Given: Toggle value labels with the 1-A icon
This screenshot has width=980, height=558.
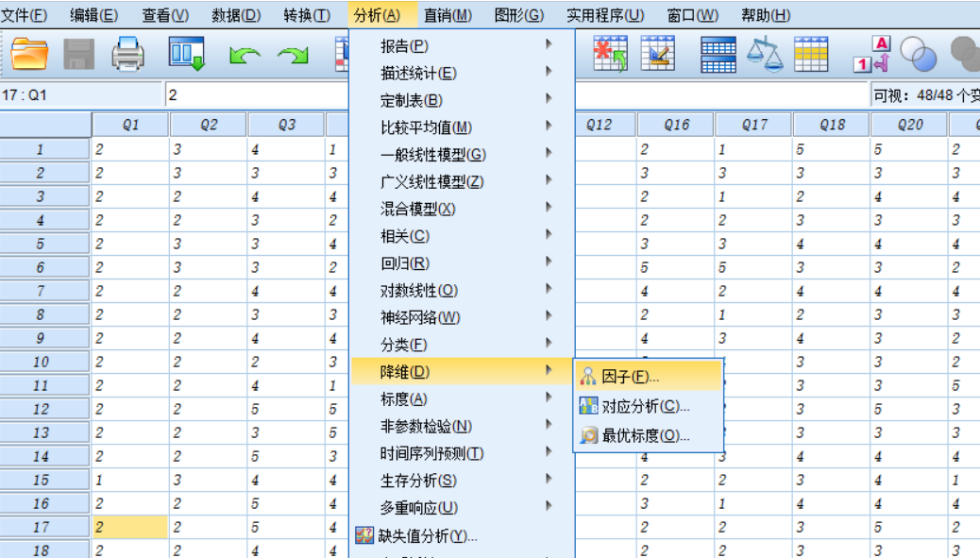Looking at the screenshot, I should click(870, 54).
